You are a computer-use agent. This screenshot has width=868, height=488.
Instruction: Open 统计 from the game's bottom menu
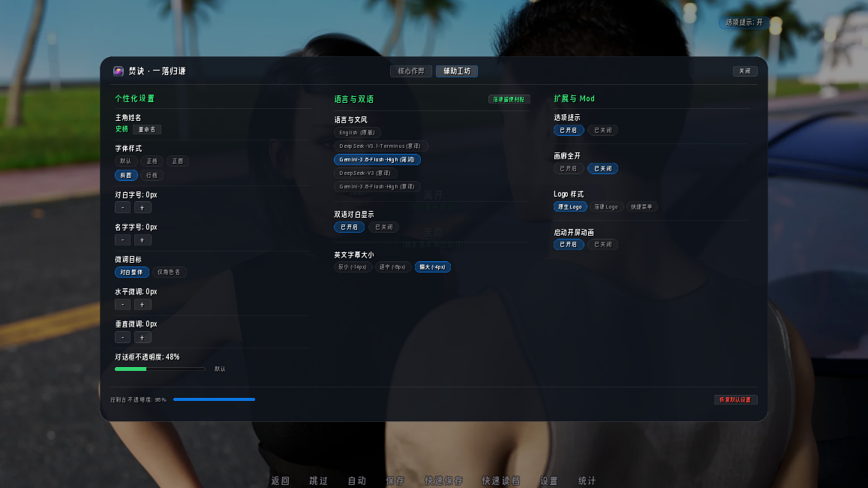click(x=587, y=480)
